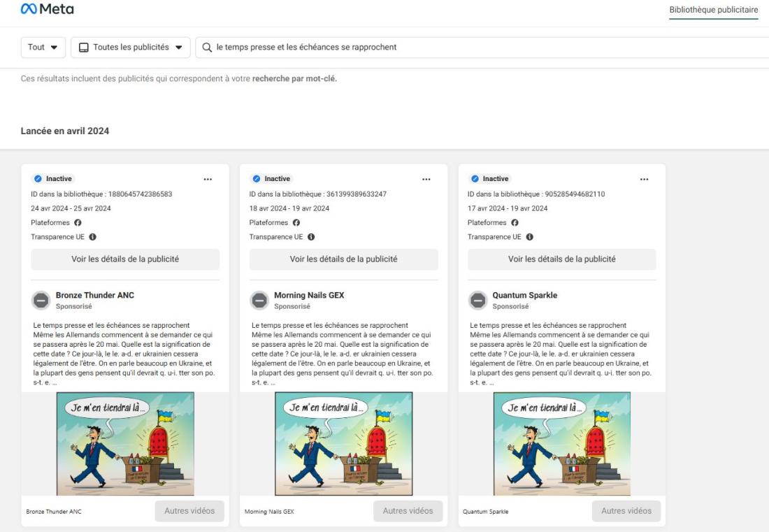
Task: Open three-dots menu on Quantum Sparkle card
Action: tap(645, 180)
